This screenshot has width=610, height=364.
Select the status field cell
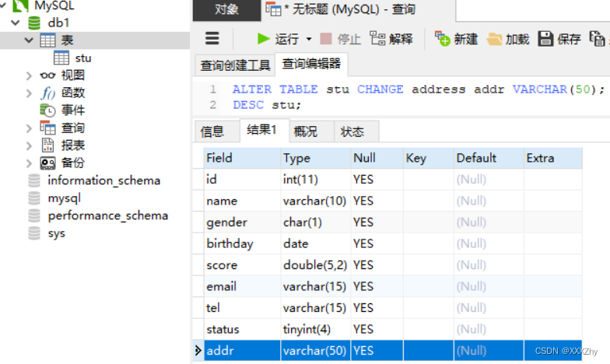pyautogui.click(x=242, y=329)
